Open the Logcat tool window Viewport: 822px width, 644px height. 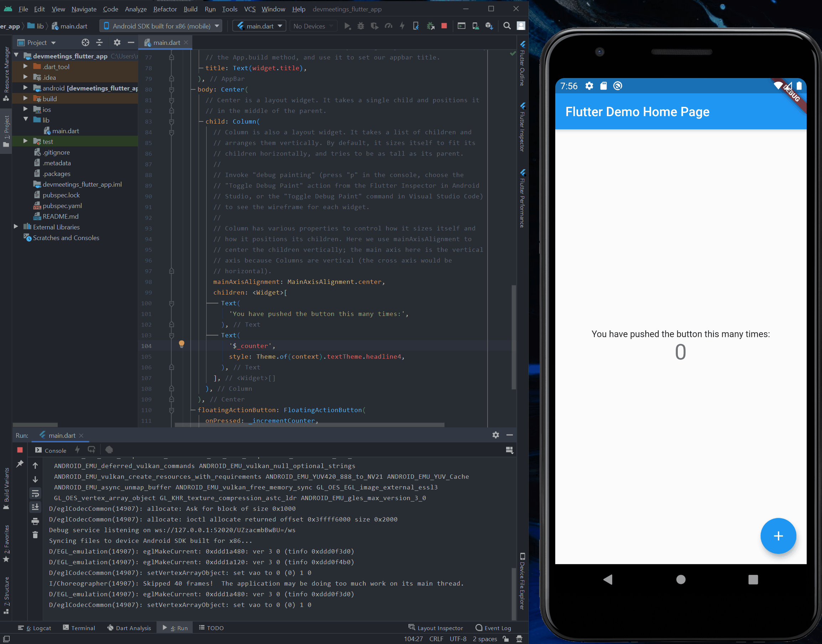34,628
